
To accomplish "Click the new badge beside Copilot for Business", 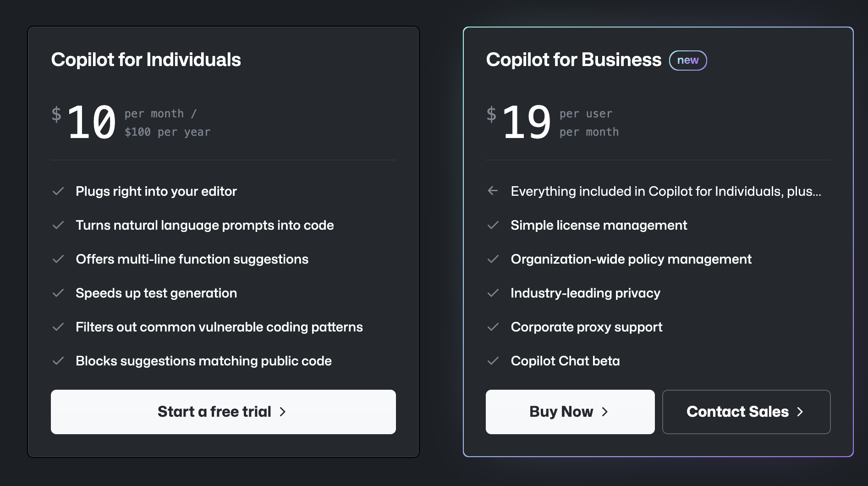I will point(687,61).
